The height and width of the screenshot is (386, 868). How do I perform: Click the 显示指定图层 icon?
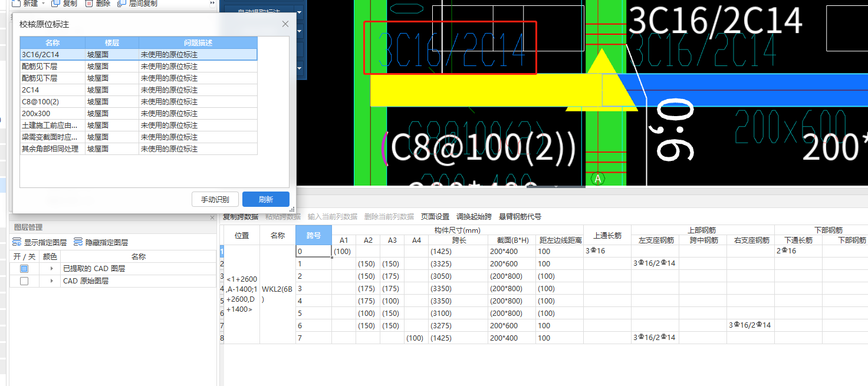click(x=17, y=242)
